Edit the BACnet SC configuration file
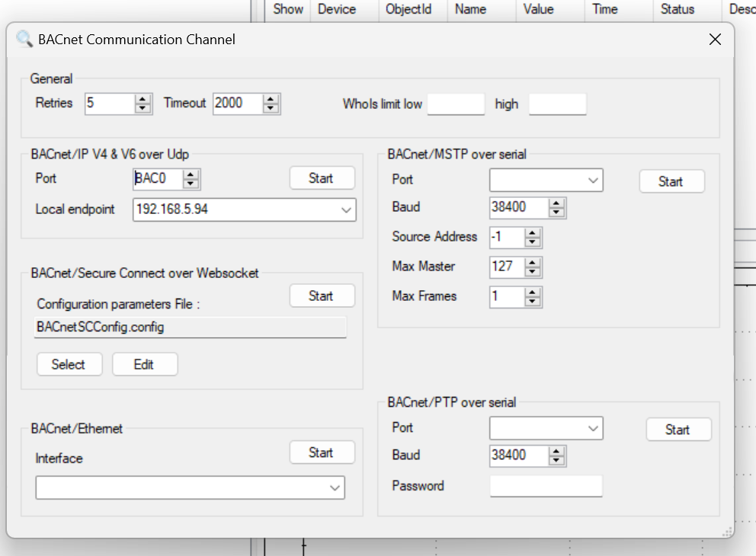756x556 pixels. (x=145, y=364)
